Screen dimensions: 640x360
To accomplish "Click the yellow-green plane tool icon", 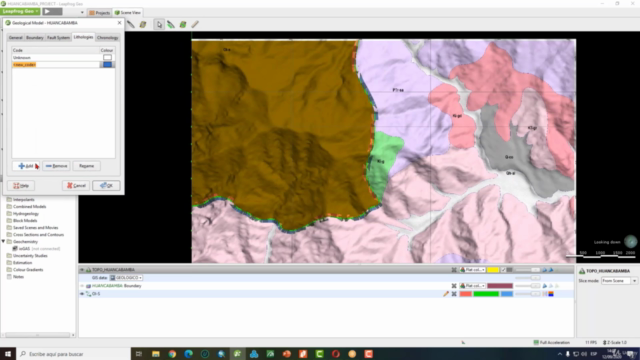I will point(143,25).
